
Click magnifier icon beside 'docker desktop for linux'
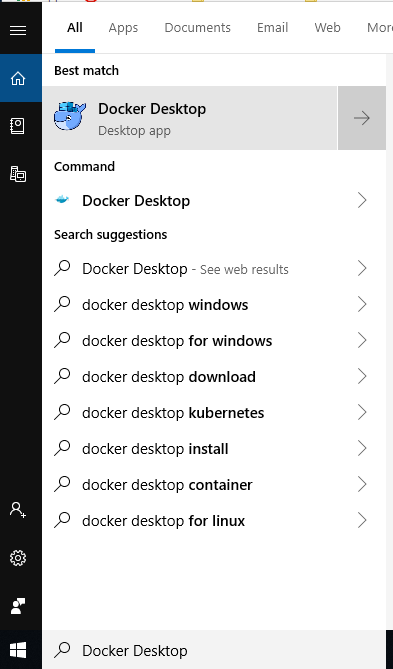pyautogui.click(x=62, y=520)
